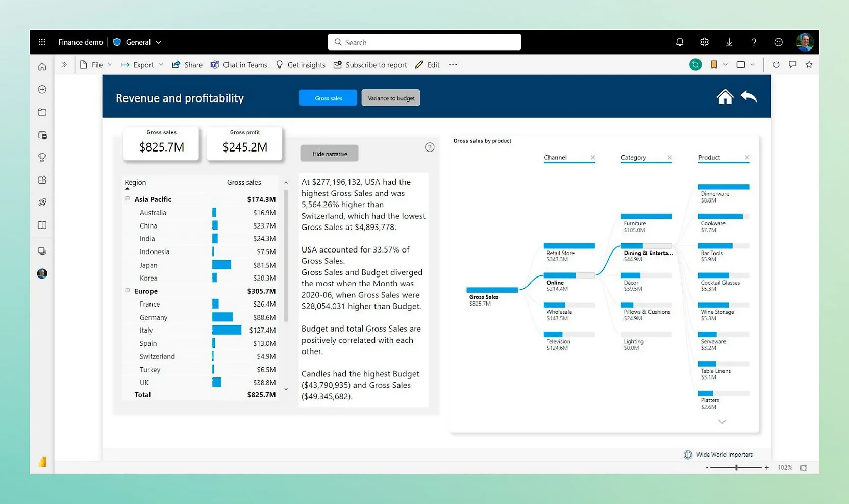Open the settings gear
This screenshot has height=504, width=849.
704,42
